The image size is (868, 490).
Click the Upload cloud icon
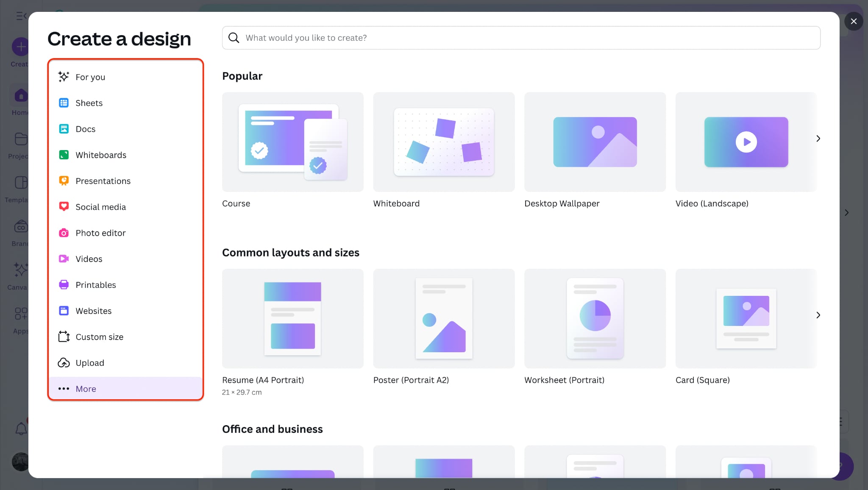click(64, 363)
